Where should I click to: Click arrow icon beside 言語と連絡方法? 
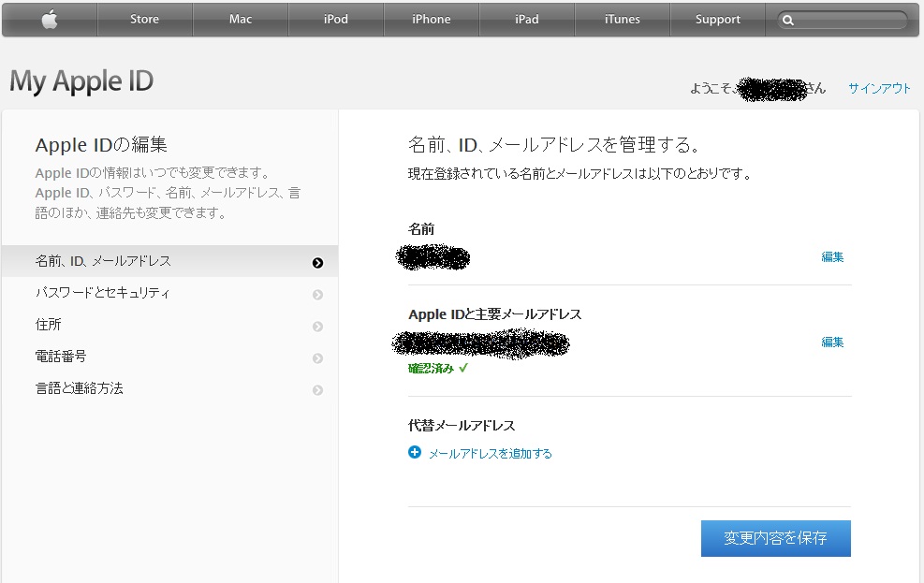pos(317,390)
